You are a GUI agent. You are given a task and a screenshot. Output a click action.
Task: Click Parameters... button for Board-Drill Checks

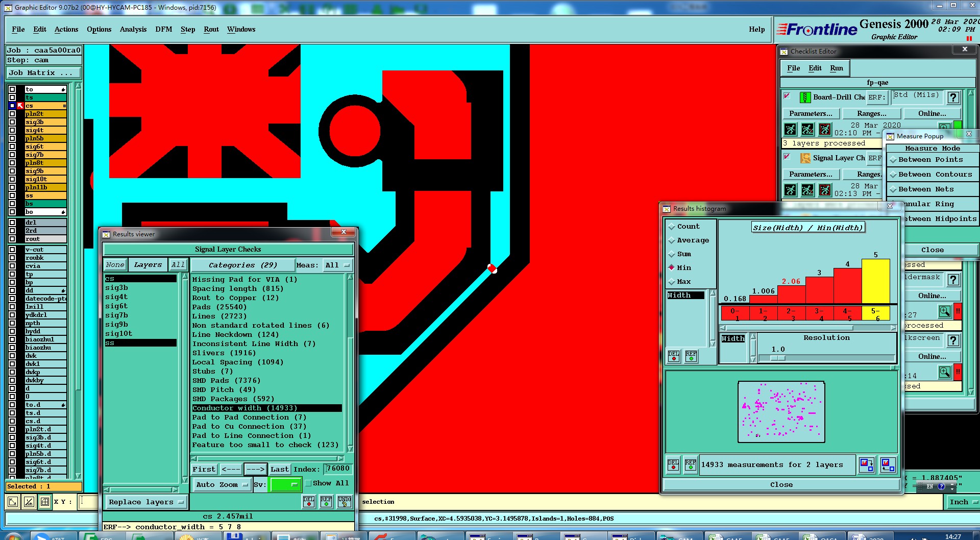(811, 113)
